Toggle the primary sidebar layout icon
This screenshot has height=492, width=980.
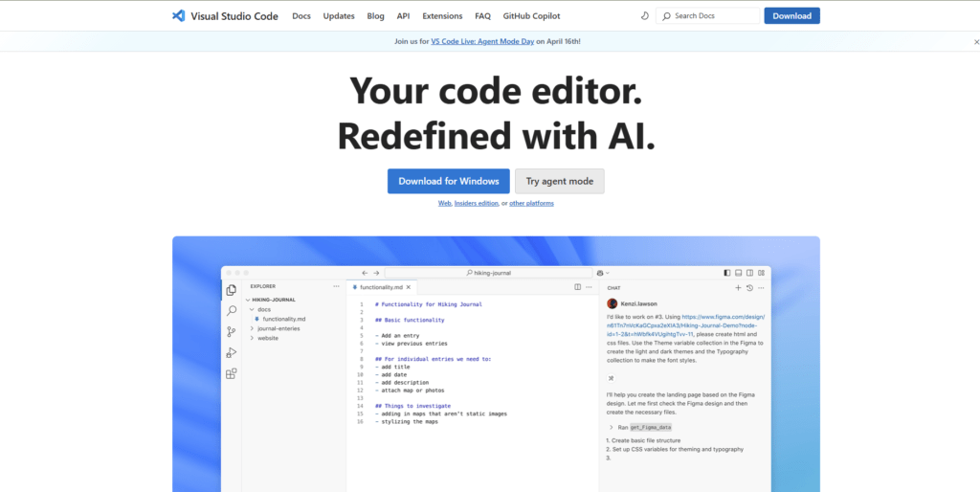pyautogui.click(x=727, y=273)
